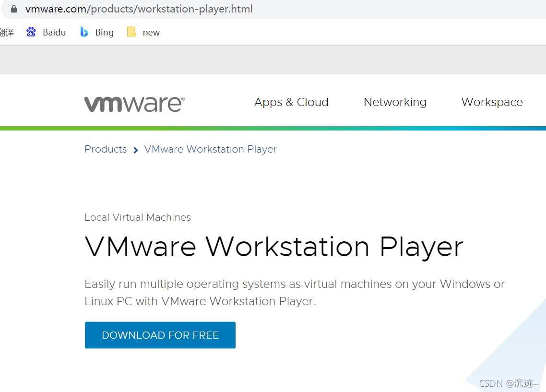Open the Workspace menu
The image size is (546, 392).
(x=492, y=102)
